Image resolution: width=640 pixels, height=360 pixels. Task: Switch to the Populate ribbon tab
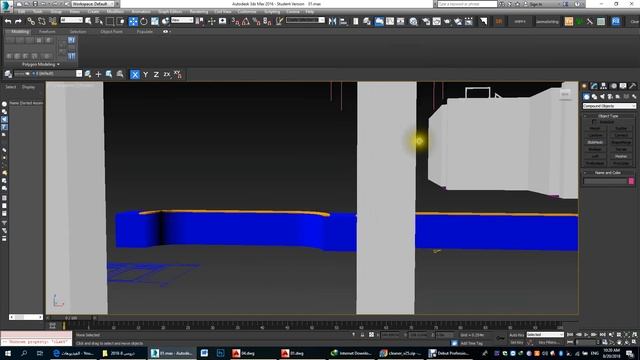click(144, 31)
